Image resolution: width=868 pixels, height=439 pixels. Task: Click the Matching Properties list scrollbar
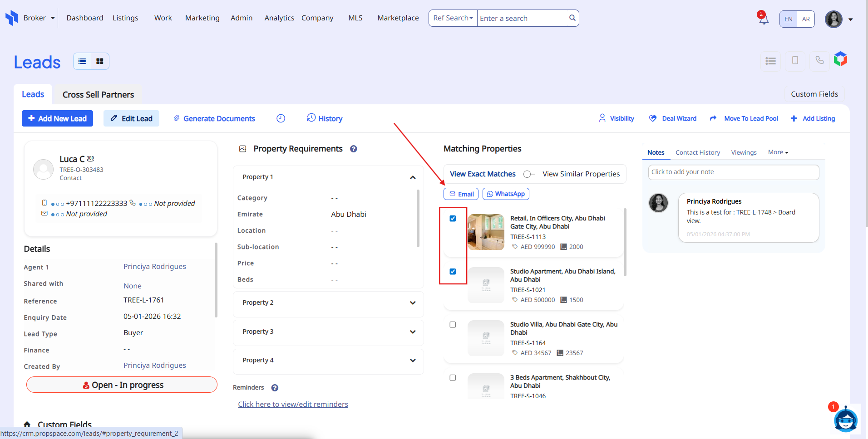tap(625, 243)
